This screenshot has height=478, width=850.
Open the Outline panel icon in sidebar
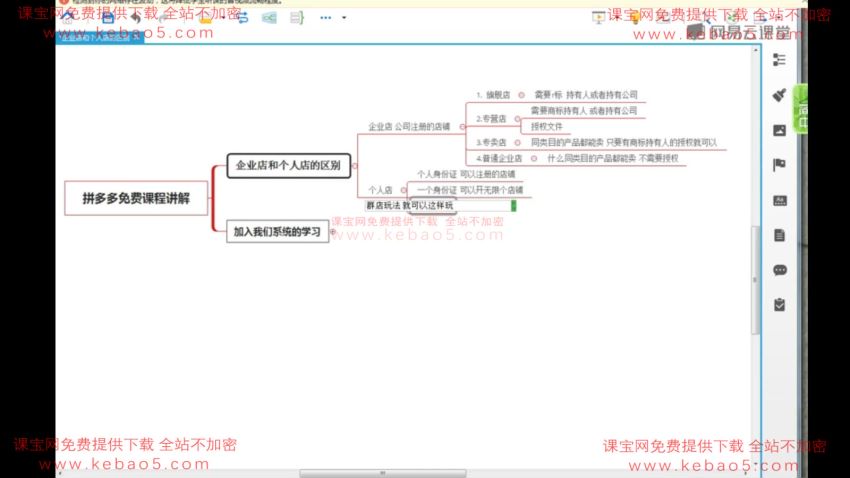tap(779, 60)
